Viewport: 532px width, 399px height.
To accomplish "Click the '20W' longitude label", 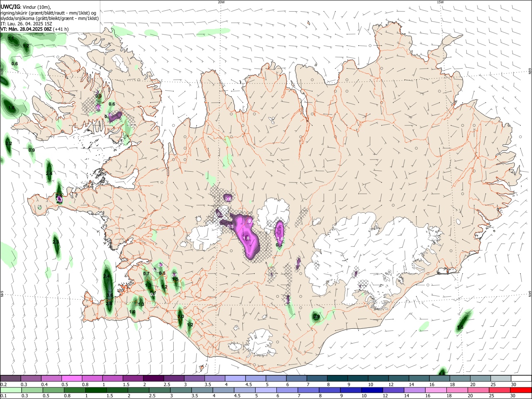I will click(221, 2).
